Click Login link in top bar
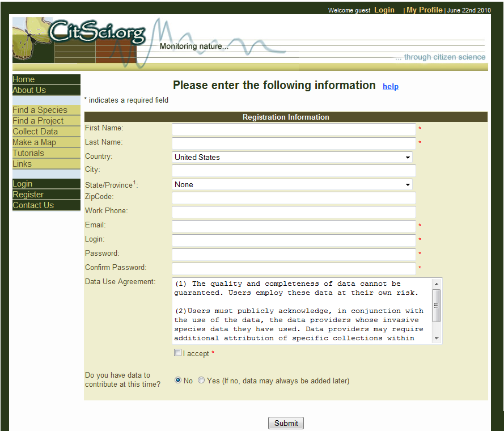This screenshot has width=504, height=431. [x=384, y=10]
